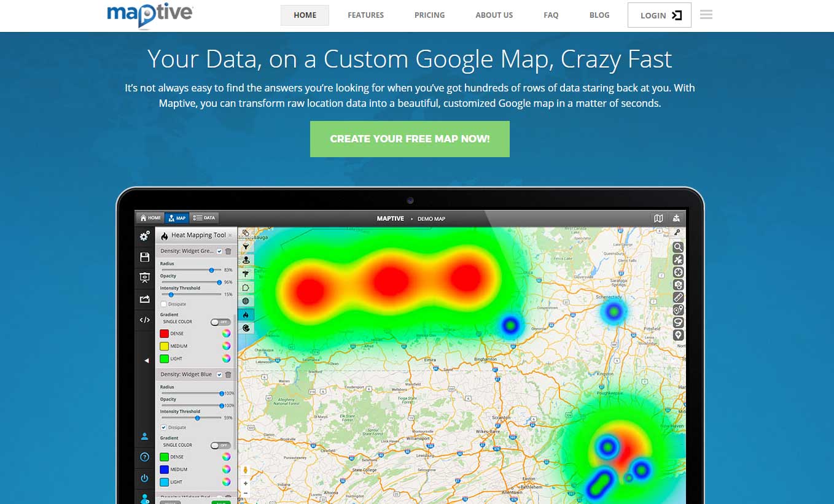This screenshot has width=834, height=504.
Task: Click the Widget Green Radius slider handle
Action: click(x=211, y=269)
